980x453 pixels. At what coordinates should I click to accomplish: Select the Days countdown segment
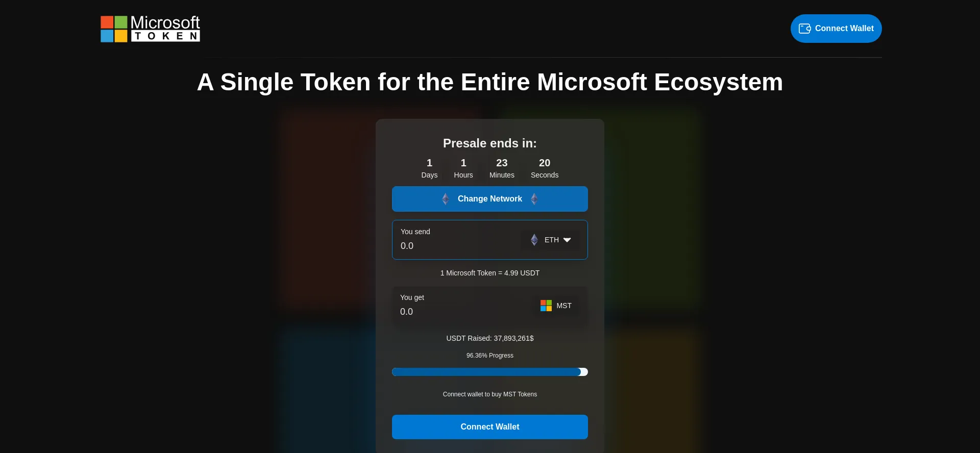tap(429, 168)
